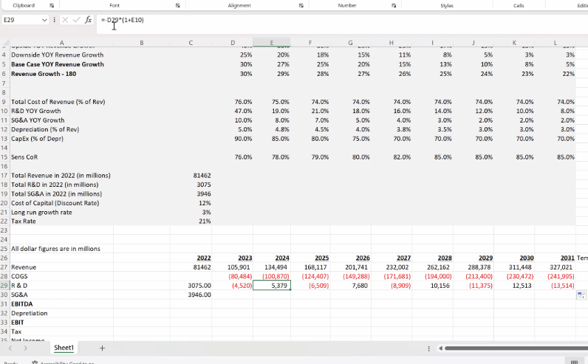Click the three-dot handle beside the Name Box
The image size is (588, 364).
[x=55, y=20]
